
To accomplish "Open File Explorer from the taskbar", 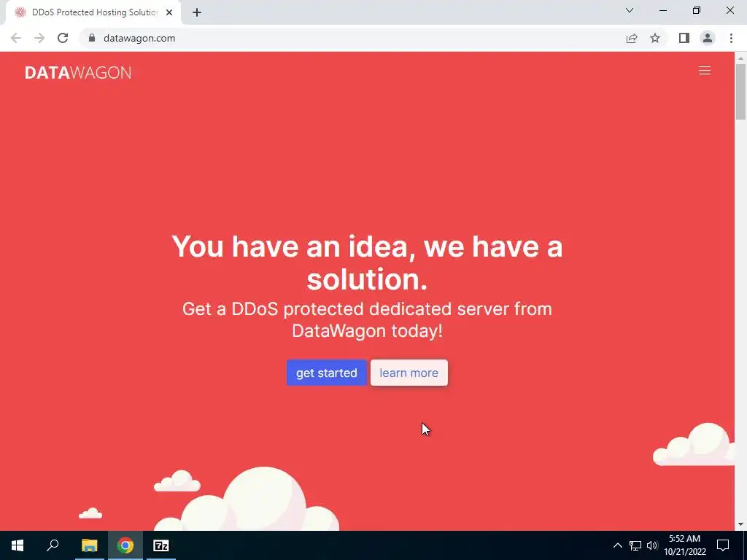I will point(89,545).
